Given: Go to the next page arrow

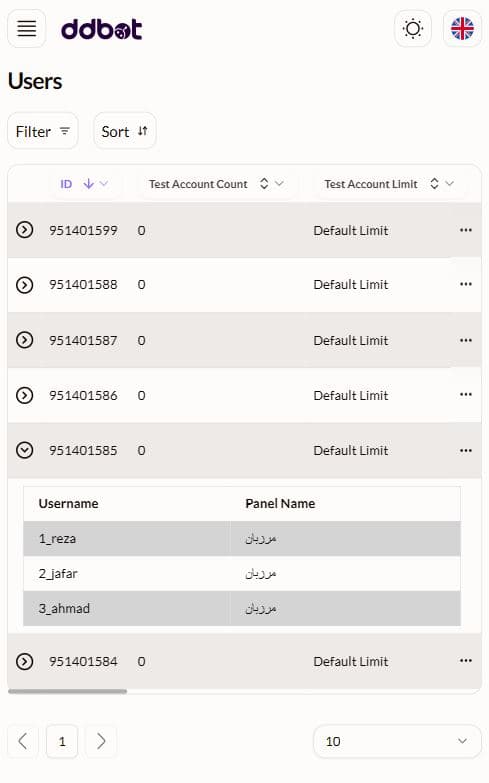Looking at the screenshot, I should click(101, 741).
